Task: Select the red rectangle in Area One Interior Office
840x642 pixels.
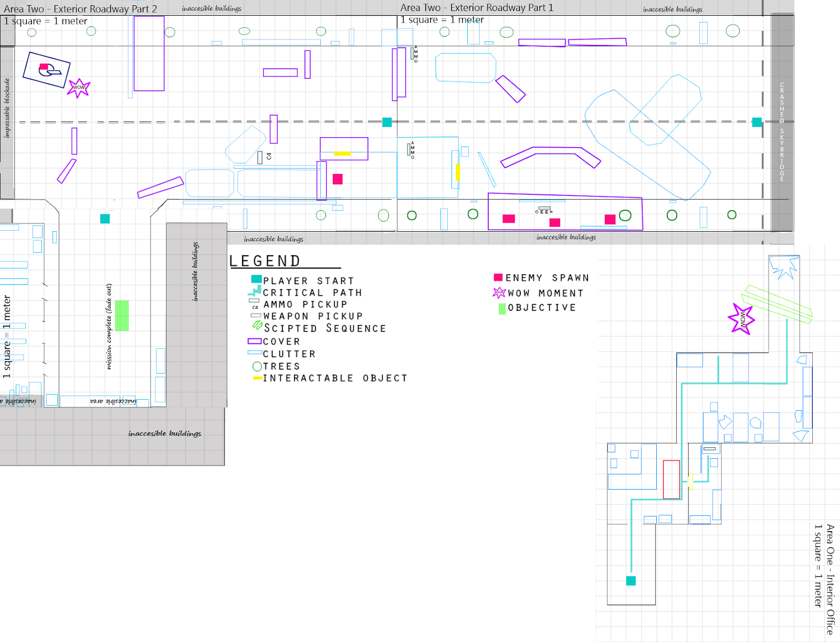Action: pos(671,480)
